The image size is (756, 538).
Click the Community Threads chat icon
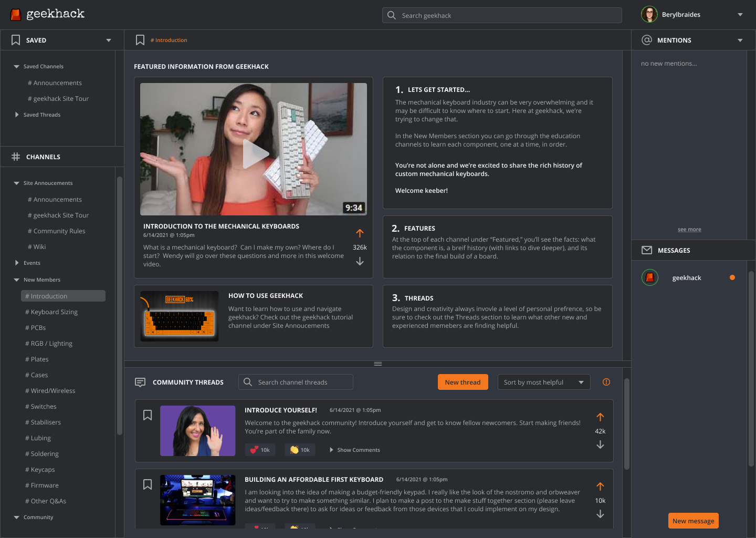click(140, 382)
